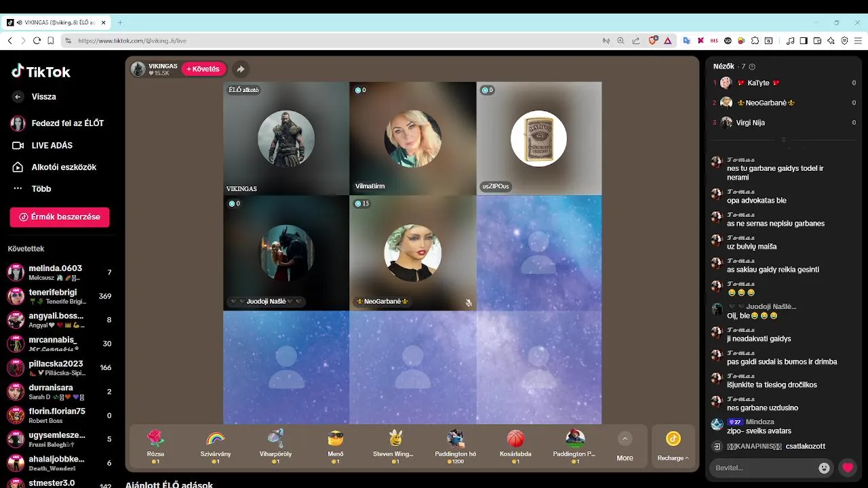Open tenerifebrigi followed account
This screenshot has height=488, width=868.
(60, 296)
